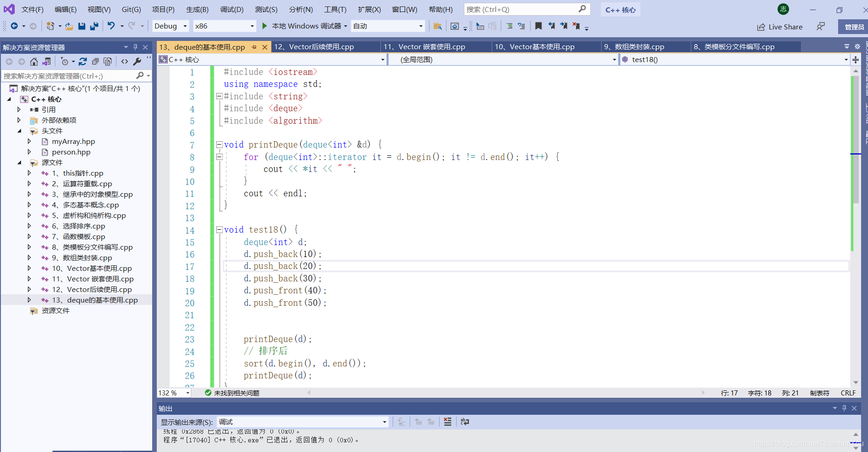868x452 pixels.
Task: Collapse the for loop block at line 8
Action: (219, 157)
